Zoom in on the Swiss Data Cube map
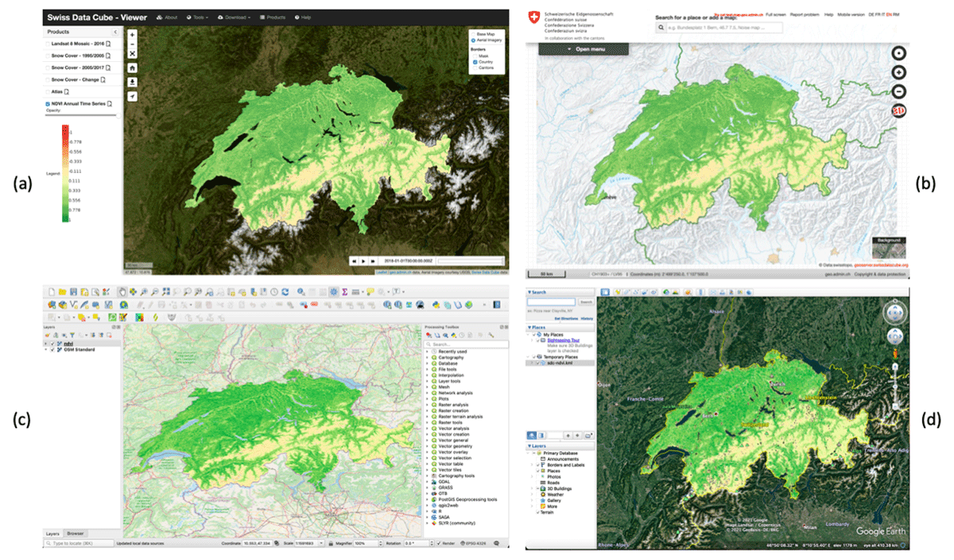This screenshot has width=954, height=560. [x=132, y=35]
